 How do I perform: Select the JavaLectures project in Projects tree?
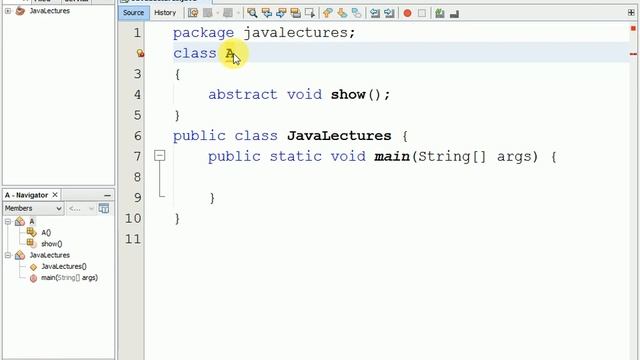(49, 11)
